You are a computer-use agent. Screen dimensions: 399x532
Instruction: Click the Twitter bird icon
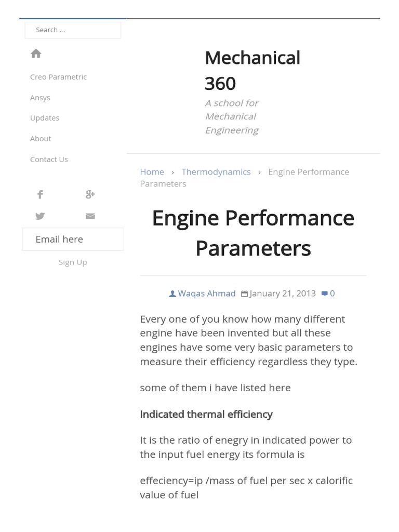coord(40,216)
